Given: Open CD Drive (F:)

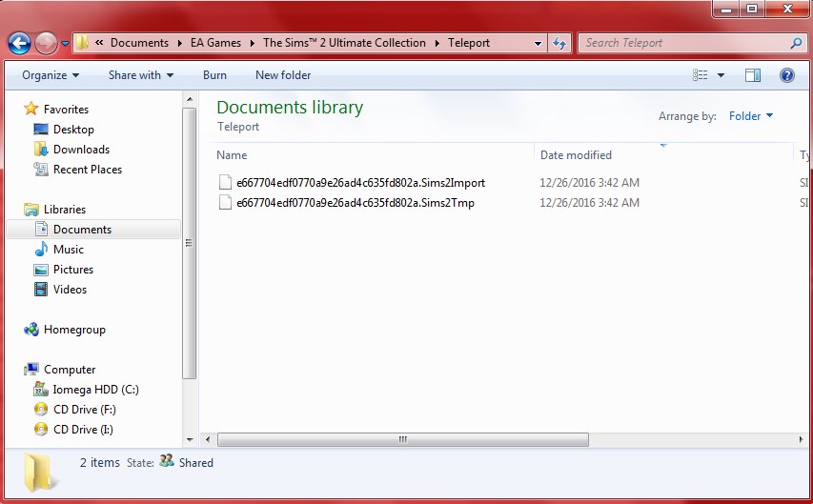Looking at the screenshot, I should (85, 410).
